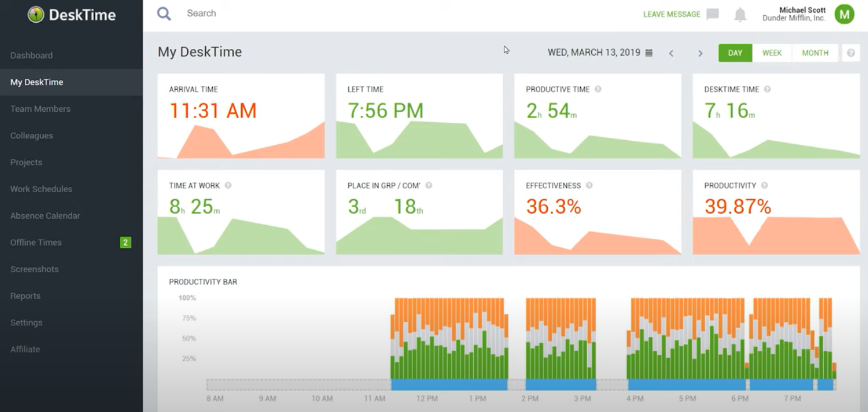Screen dimensions: 868x412
Task: Open the help question mark beside Month
Action: coord(850,52)
